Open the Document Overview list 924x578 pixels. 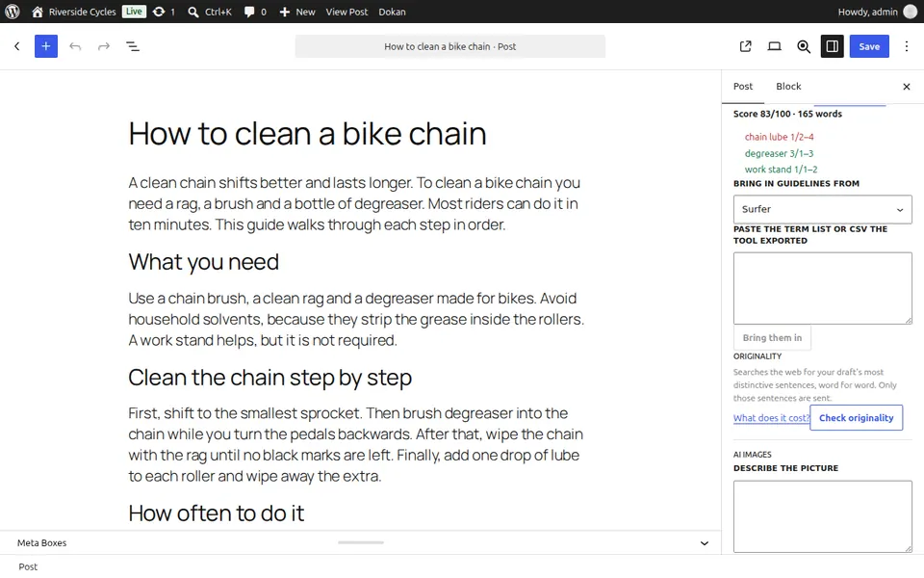tap(133, 46)
